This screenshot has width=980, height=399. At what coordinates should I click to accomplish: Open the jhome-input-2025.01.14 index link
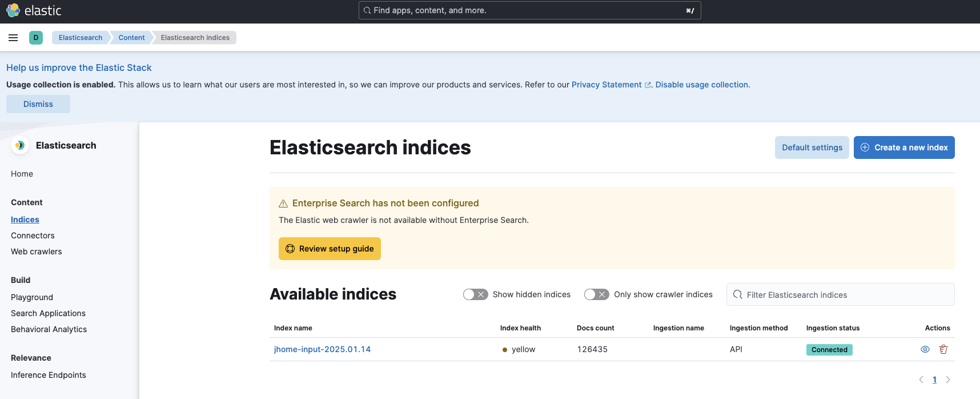click(x=322, y=349)
